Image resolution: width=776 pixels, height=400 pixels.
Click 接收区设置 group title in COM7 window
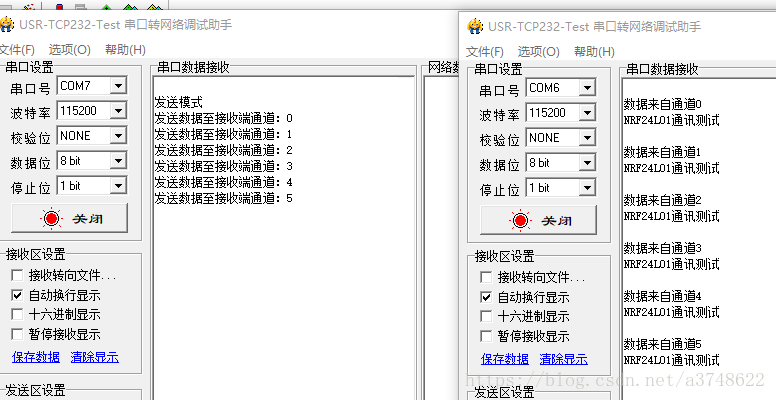pos(36,254)
